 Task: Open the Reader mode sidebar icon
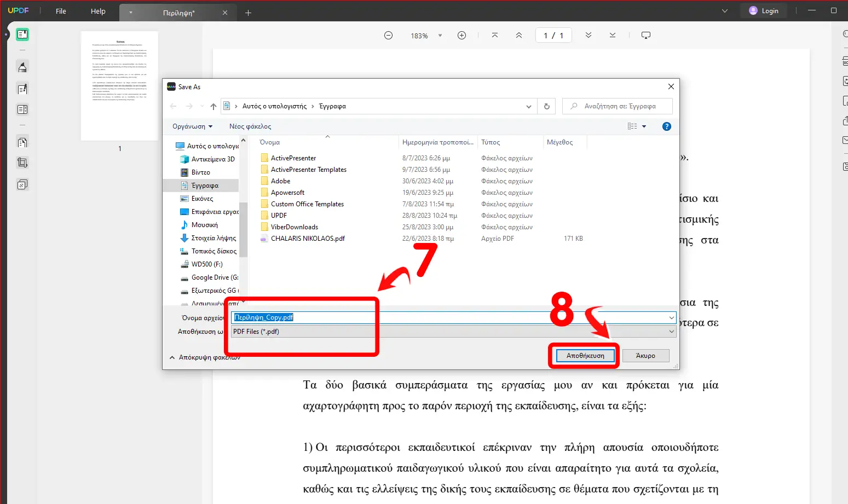point(22,34)
